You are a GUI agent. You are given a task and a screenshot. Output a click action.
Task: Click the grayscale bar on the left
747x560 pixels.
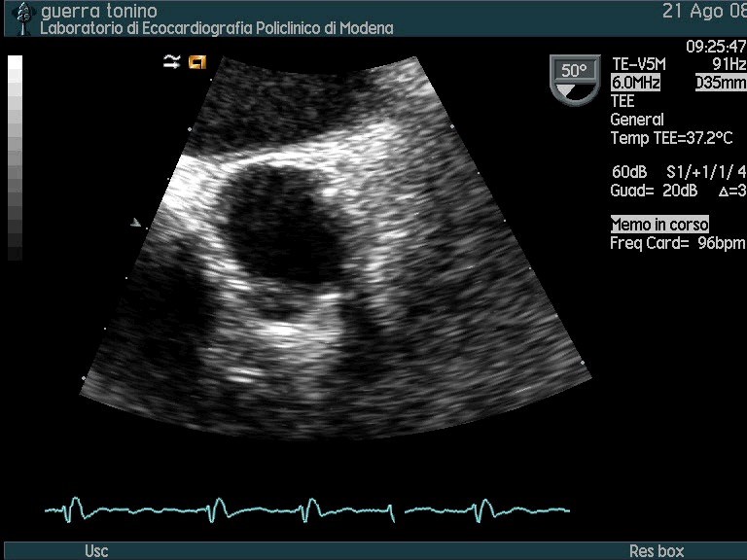[x=15, y=157]
